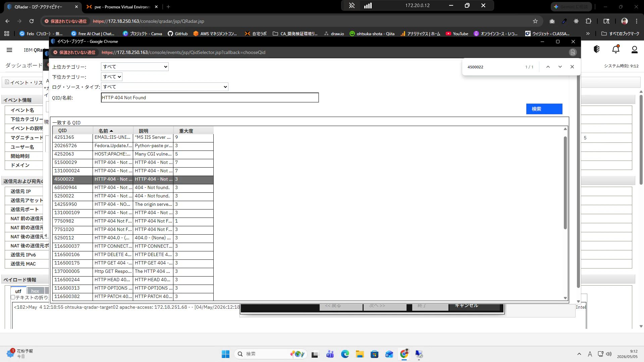
Task: Open the IBM QRadar hamburger navigation menu
Action: tap(9, 50)
